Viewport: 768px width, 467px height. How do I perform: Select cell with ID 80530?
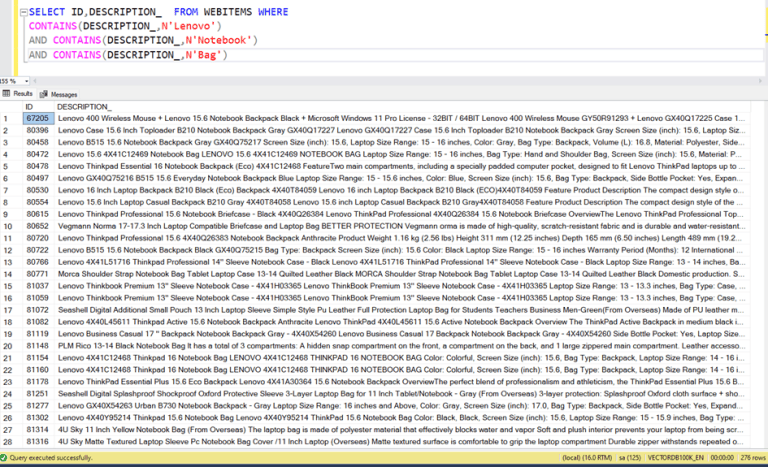click(38, 190)
